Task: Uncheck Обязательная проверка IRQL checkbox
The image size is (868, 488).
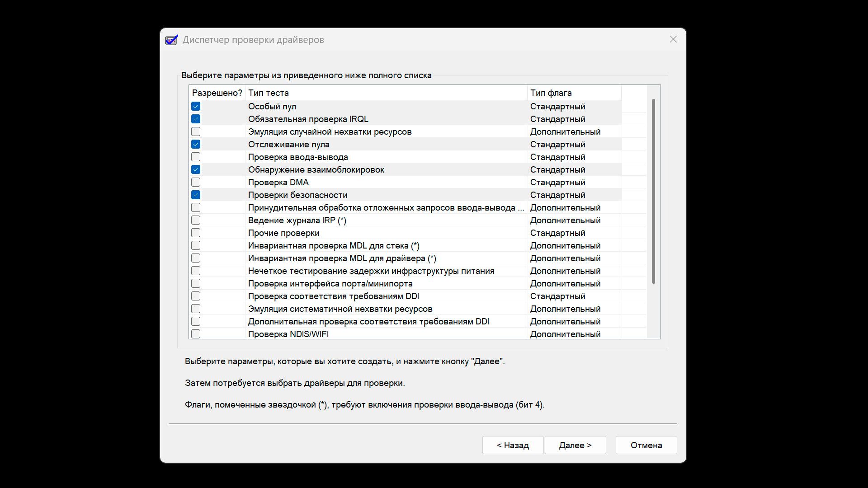Action: 196,119
